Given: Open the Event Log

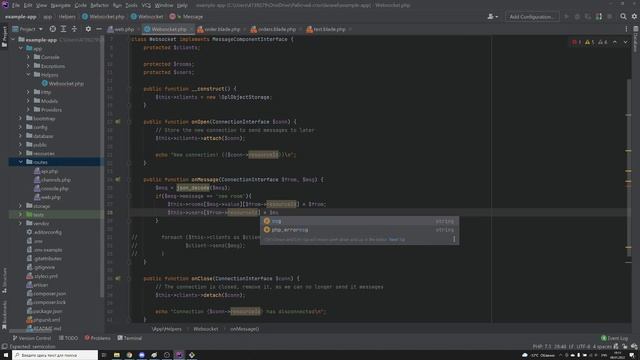Looking at the screenshot, I should [614, 338].
